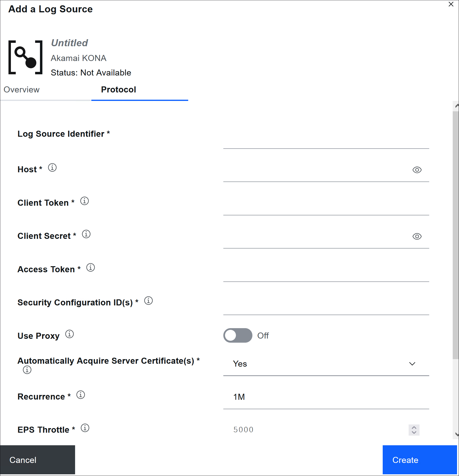Click the Client Token info icon
This screenshot has width=459, height=476.
pos(84,201)
